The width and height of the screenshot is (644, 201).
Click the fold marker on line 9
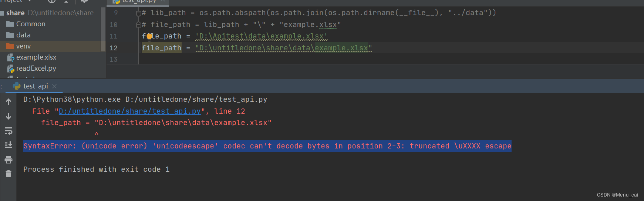(138, 13)
